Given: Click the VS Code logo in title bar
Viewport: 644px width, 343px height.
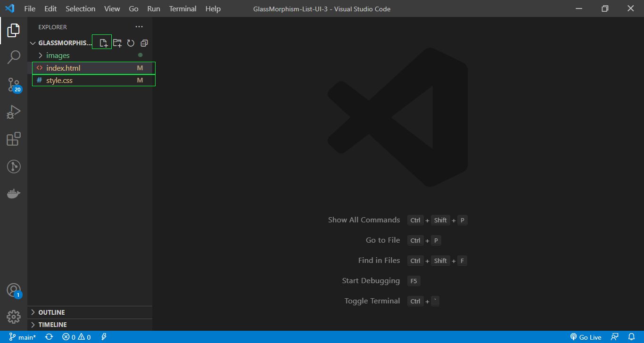Looking at the screenshot, I should 10,8.
